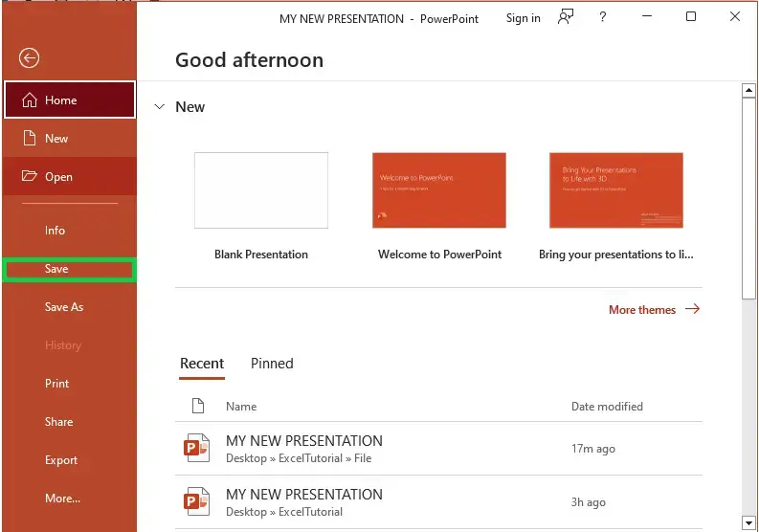Screen dimensions: 759x532
Task: Select the Welcome to PowerPoint template thumbnail
Action: (x=439, y=190)
